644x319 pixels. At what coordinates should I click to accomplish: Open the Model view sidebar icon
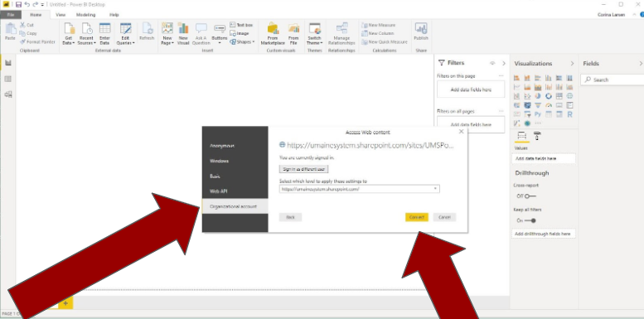[x=7, y=94]
